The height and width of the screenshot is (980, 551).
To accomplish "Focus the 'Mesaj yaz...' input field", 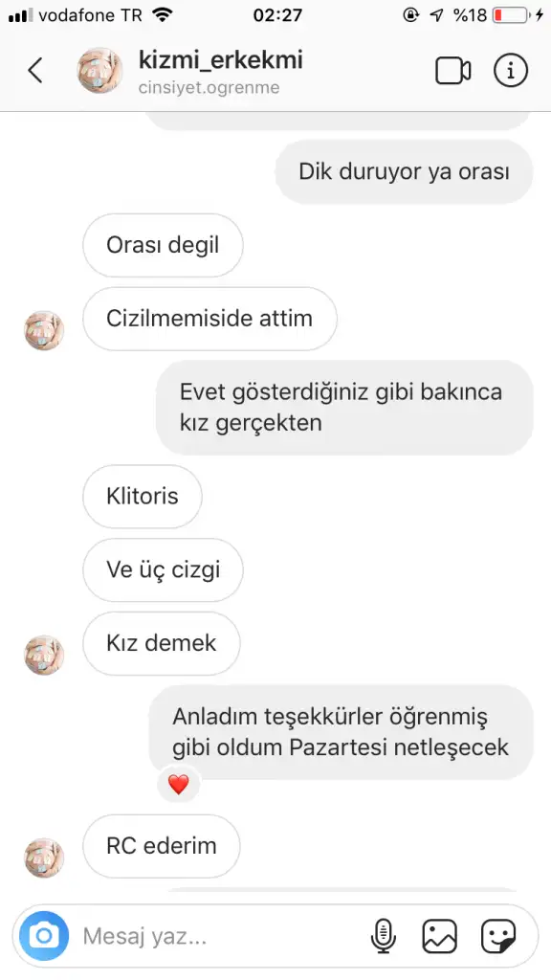I will [x=219, y=936].
